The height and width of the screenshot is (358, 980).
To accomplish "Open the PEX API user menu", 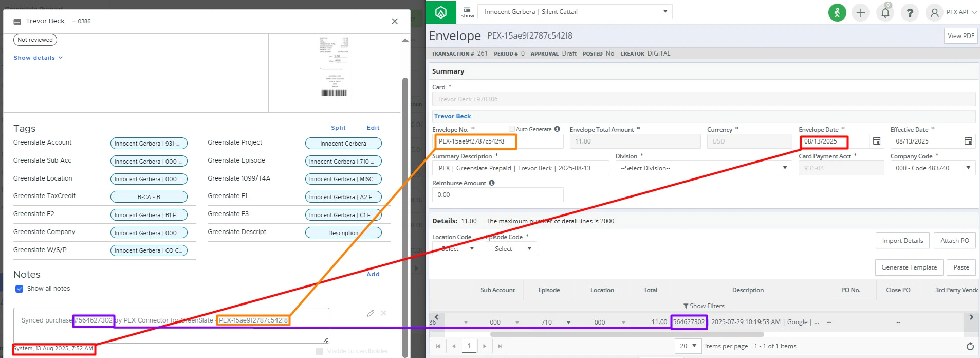I will click(x=951, y=12).
